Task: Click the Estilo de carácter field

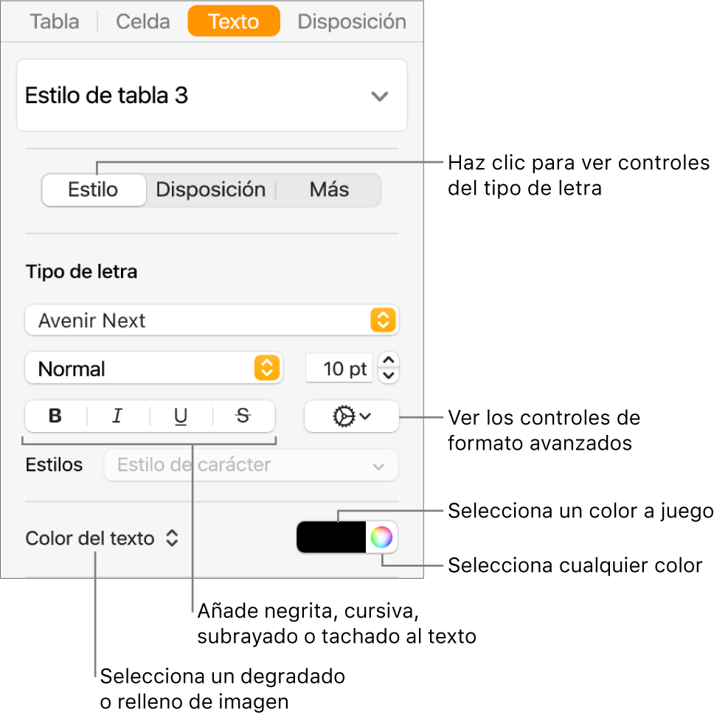Action: (x=251, y=465)
